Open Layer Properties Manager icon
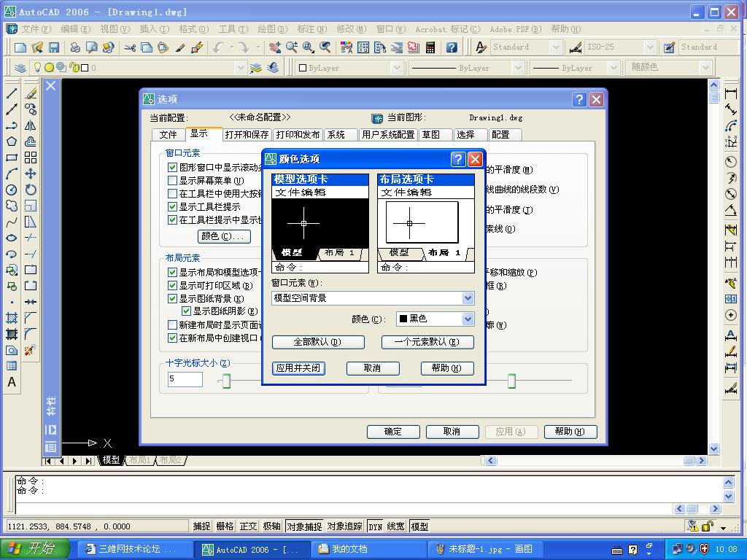This screenshot has width=747, height=560. (20, 68)
